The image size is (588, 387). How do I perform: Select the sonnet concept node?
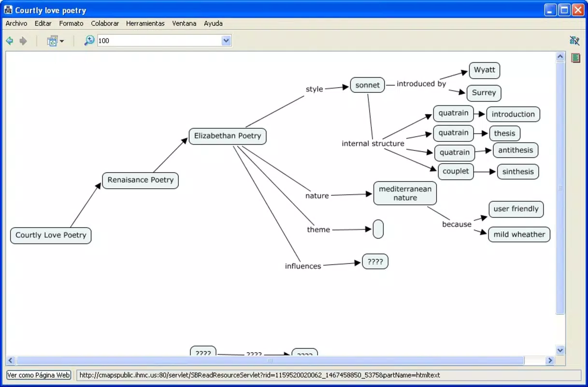point(368,85)
